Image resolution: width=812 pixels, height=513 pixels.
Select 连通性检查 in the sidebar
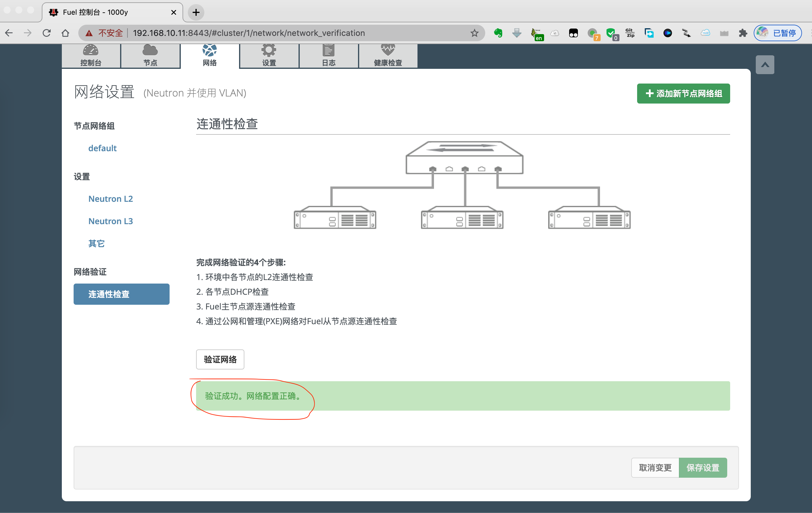click(x=121, y=294)
